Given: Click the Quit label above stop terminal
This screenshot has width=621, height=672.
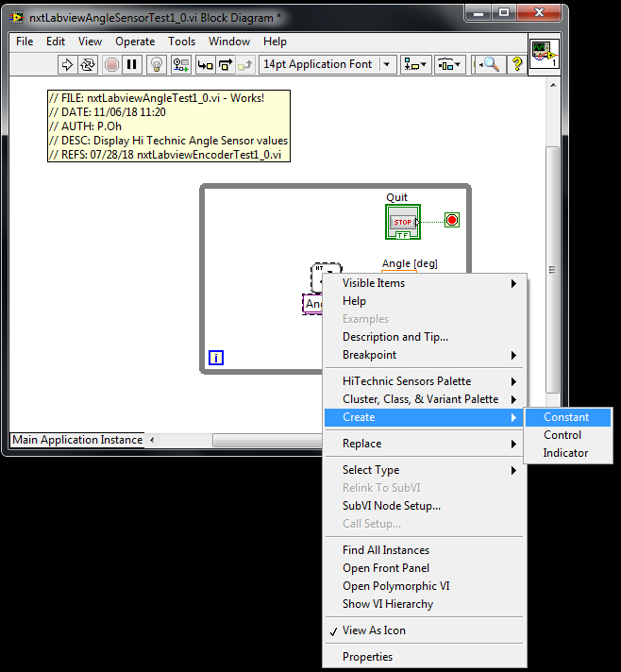Looking at the screenshot, I should coord(397,197).
